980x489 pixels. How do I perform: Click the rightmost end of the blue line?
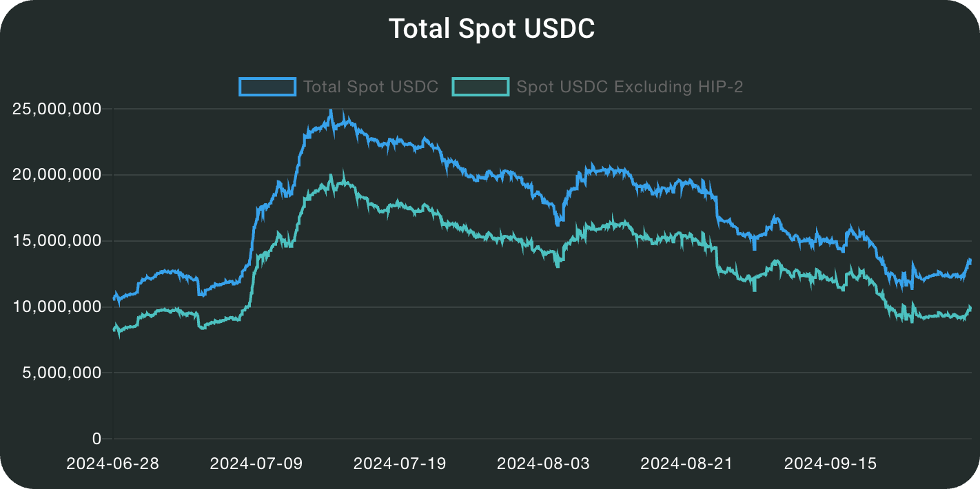tap(970, 260)
